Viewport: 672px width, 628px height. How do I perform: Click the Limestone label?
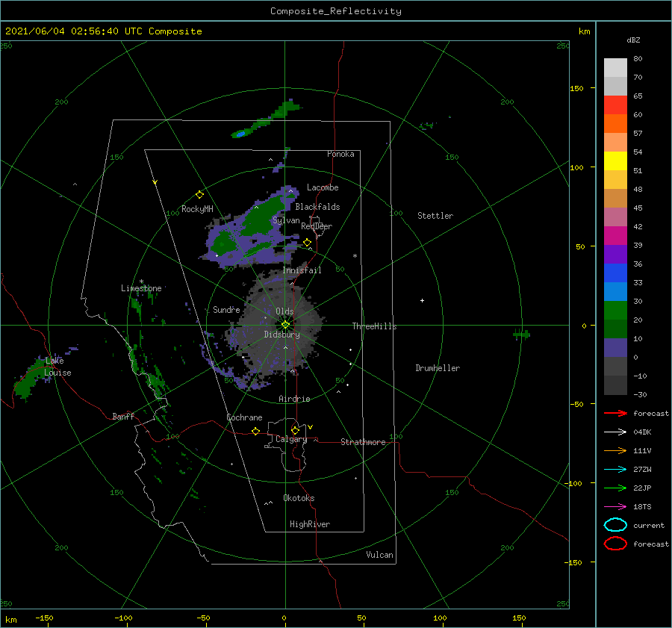141,288
